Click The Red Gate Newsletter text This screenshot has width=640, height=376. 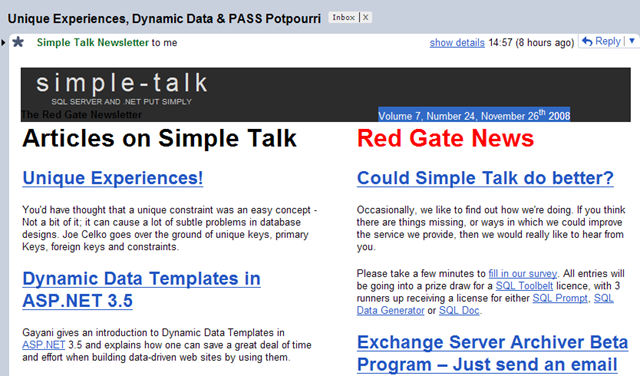[82, 115]
